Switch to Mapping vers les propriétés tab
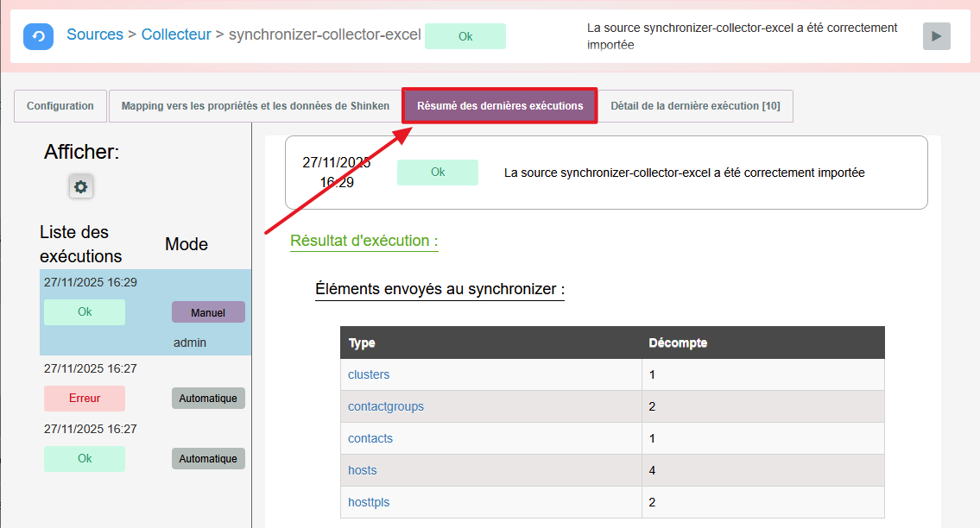 tap(255, 106)
